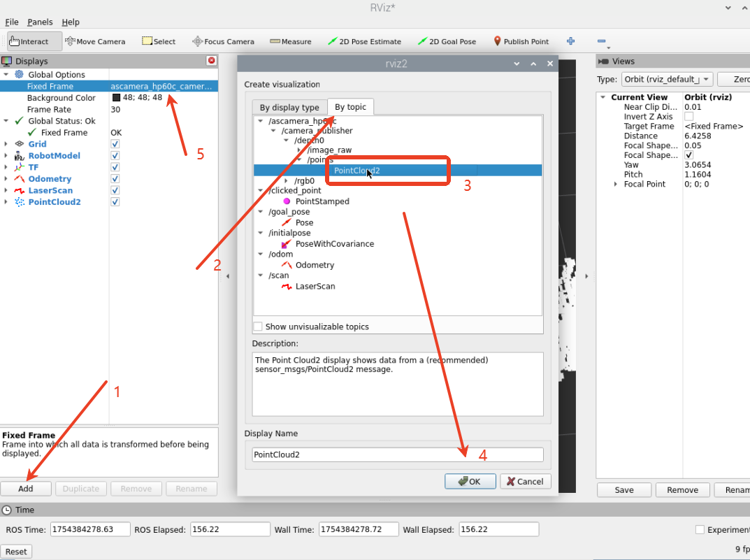Click the Select tool in toolbar
The width and height of the screenshot is (750, 560).
[159, 41]
